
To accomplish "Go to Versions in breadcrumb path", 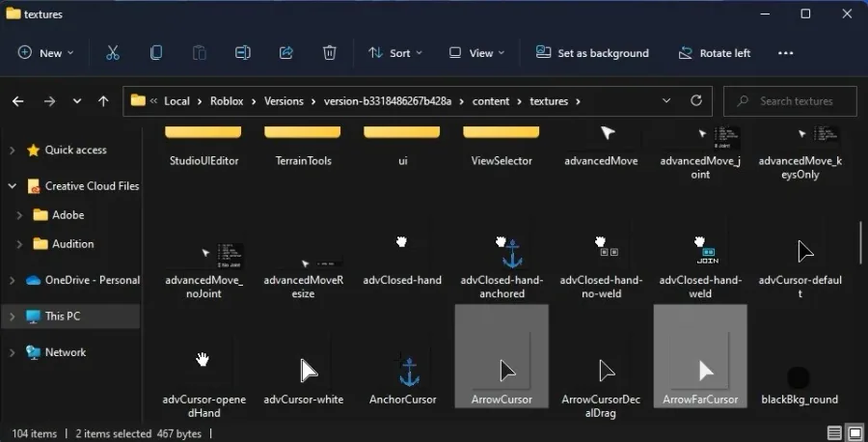I will [x=284, y=101].
